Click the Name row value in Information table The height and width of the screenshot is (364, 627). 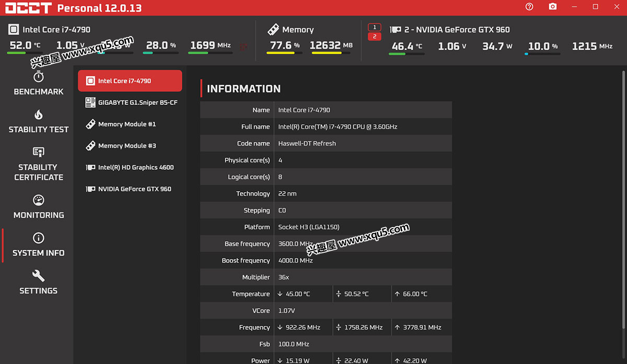click(x=304, y=110)
